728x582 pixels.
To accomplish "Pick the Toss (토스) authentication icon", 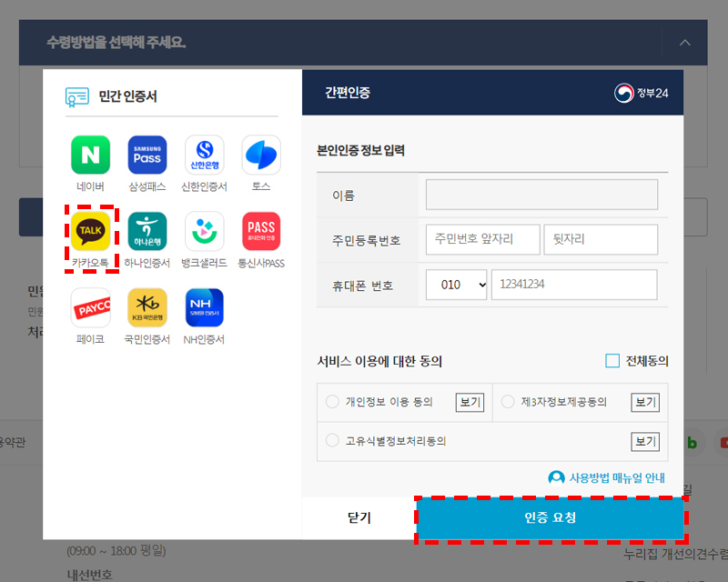I will 261,155.
